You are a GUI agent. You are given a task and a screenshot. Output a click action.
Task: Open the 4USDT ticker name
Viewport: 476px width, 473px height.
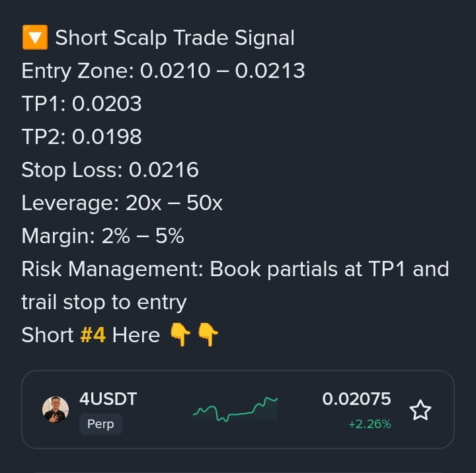pos(108,399)
